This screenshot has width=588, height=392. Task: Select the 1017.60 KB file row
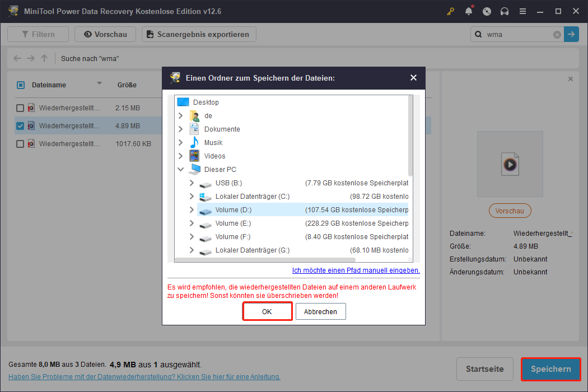click(x=88, y=144)
